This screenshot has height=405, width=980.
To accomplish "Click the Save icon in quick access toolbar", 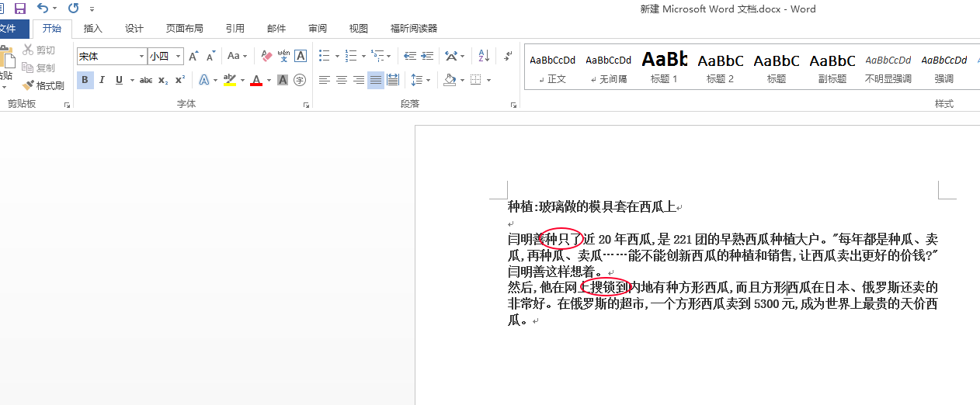I will click(20, 9).
